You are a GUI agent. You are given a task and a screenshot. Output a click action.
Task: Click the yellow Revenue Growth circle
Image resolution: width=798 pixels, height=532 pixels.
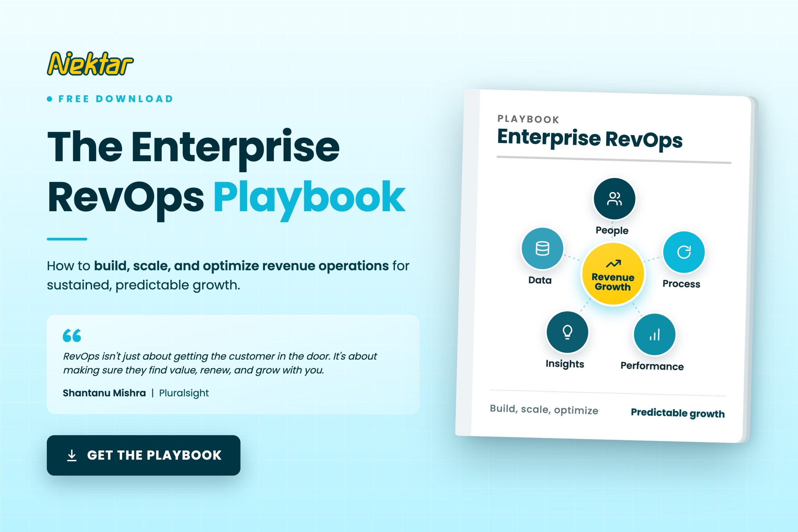(613, 274)
